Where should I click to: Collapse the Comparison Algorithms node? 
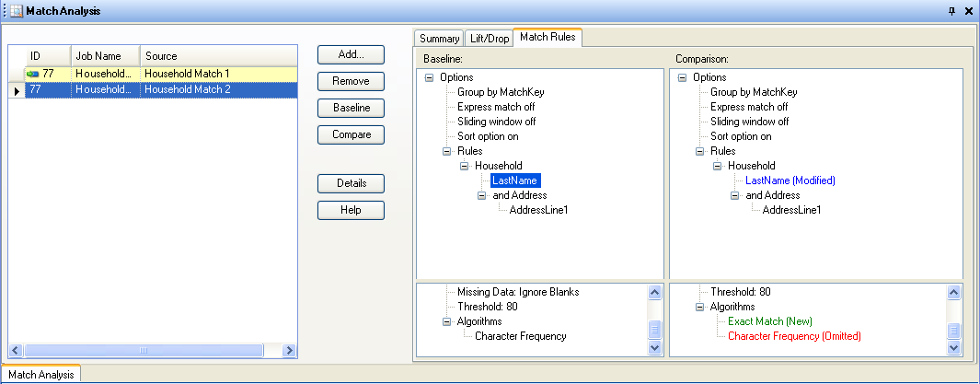[700, 307]
